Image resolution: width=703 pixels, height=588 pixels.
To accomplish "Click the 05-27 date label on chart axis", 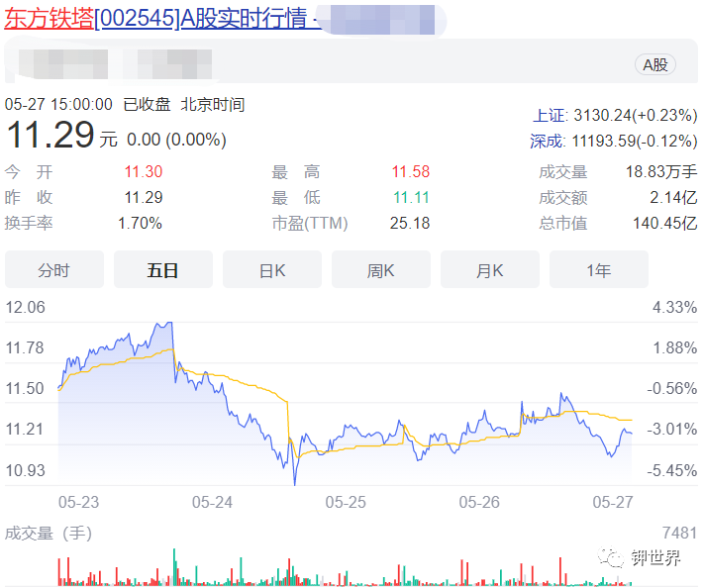I will [613, 503].
